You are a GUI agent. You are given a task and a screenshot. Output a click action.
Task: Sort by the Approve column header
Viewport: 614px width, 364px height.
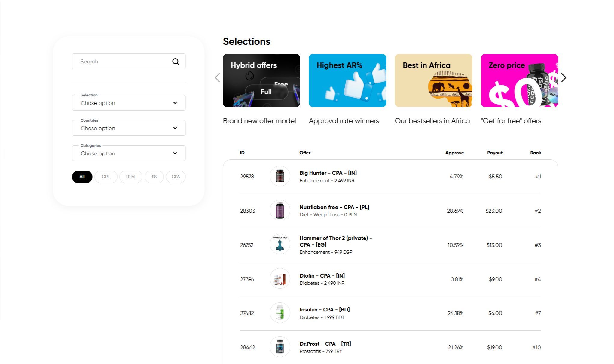454,153
